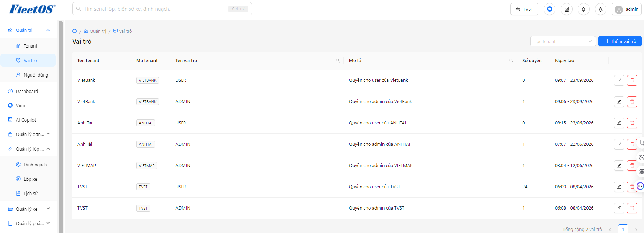This screenshot has height=233, width=644.
Task: Edit the VietBank ADMIN role
Action: 619,102
